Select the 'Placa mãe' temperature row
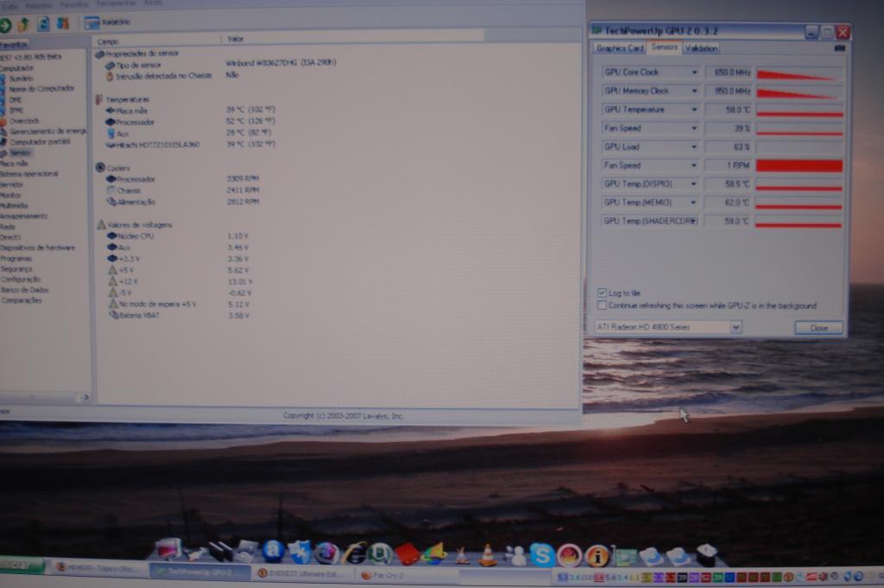 [190, 111]
